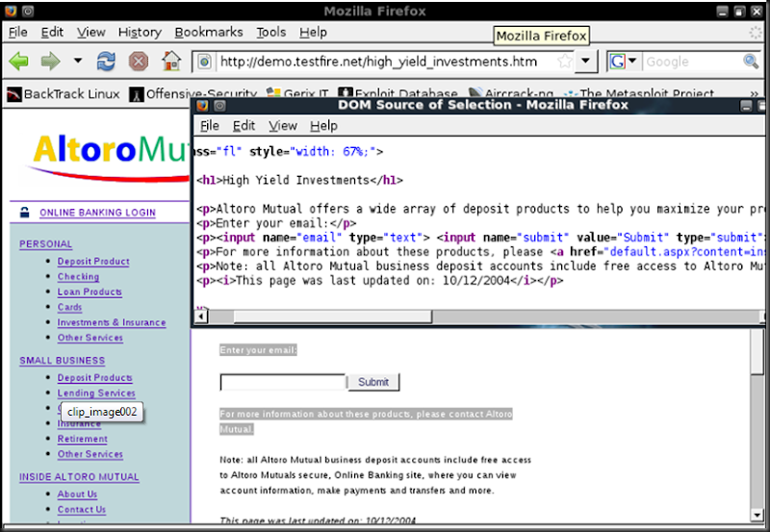
Task: Click the Forward arrow button
Action: (x=50, y=62)
